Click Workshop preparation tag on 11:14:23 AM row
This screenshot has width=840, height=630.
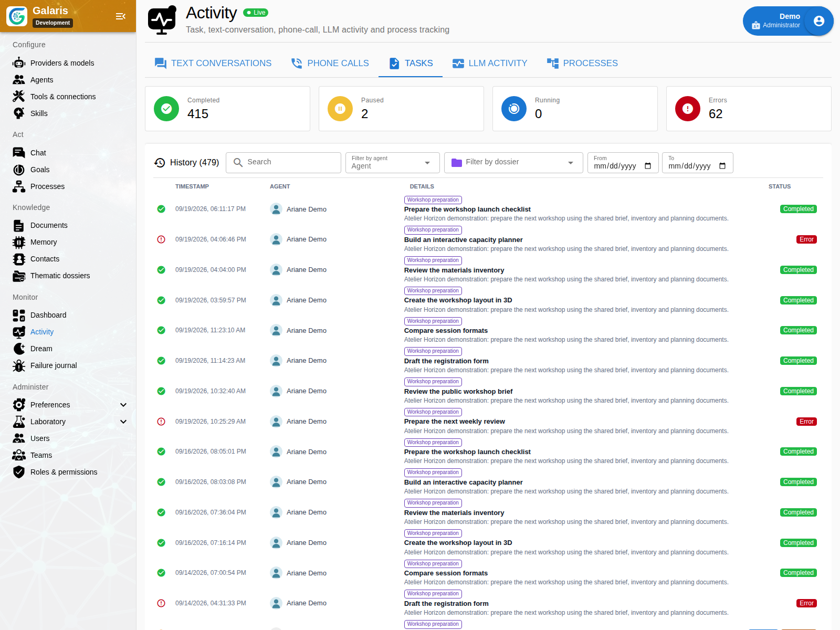(433, 351)
